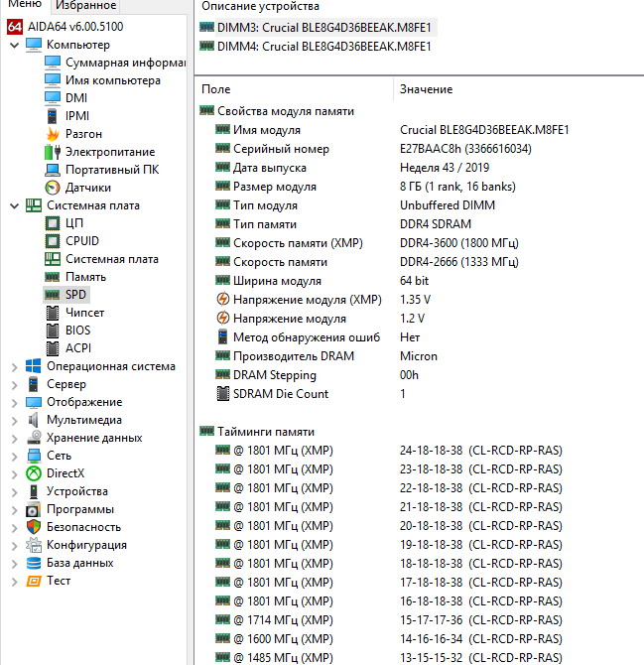Click the Хранение данных disk icon
Viewport: 644px width, 665px height.
click(x=34, y=438)
